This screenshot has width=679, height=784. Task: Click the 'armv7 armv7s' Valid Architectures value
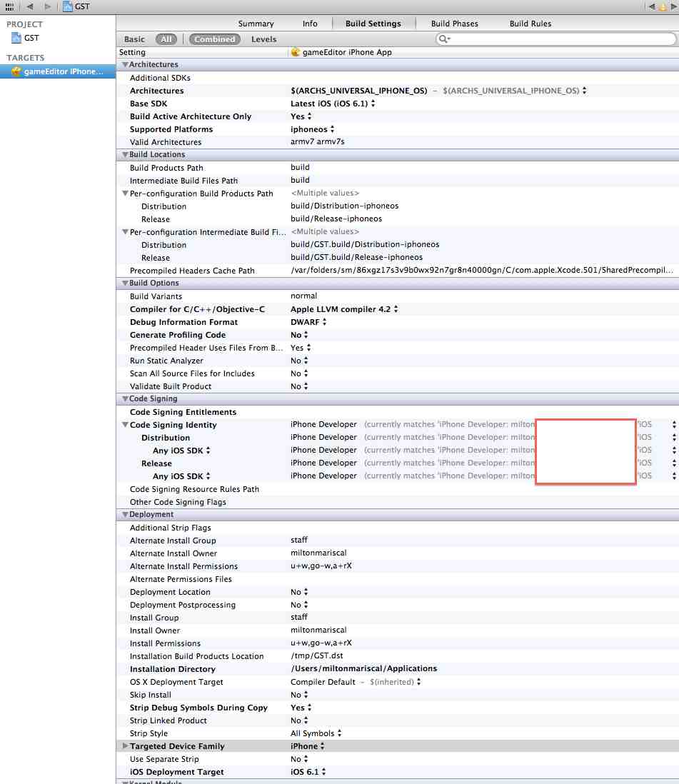tap(318, 141)
